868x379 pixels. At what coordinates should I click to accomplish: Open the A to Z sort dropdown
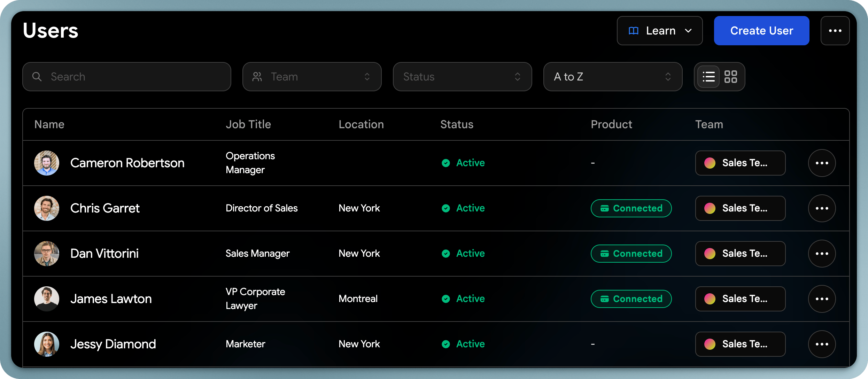[613, 77]
